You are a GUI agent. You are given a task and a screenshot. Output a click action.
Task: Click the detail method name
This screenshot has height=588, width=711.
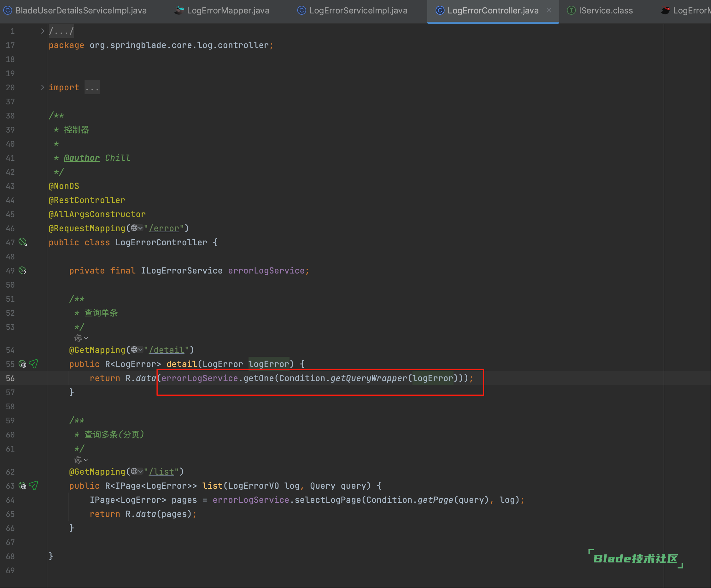tap(182, 364)
